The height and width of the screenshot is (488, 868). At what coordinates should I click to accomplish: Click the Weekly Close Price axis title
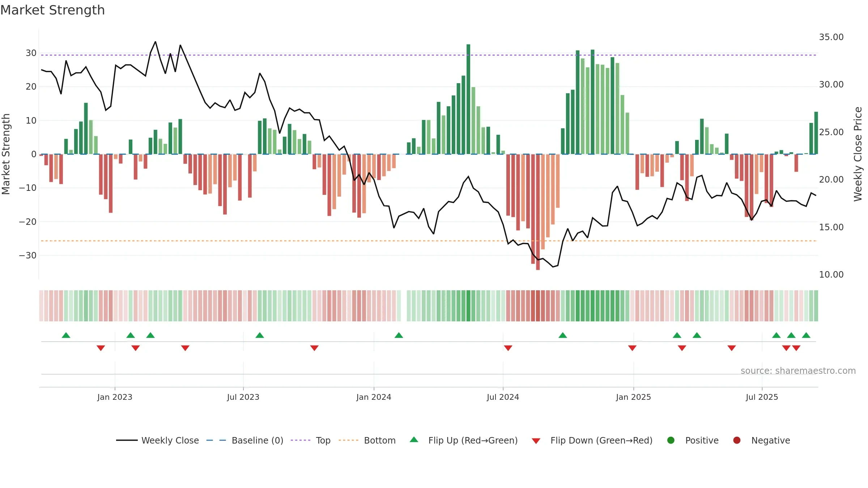pos(858,154)
